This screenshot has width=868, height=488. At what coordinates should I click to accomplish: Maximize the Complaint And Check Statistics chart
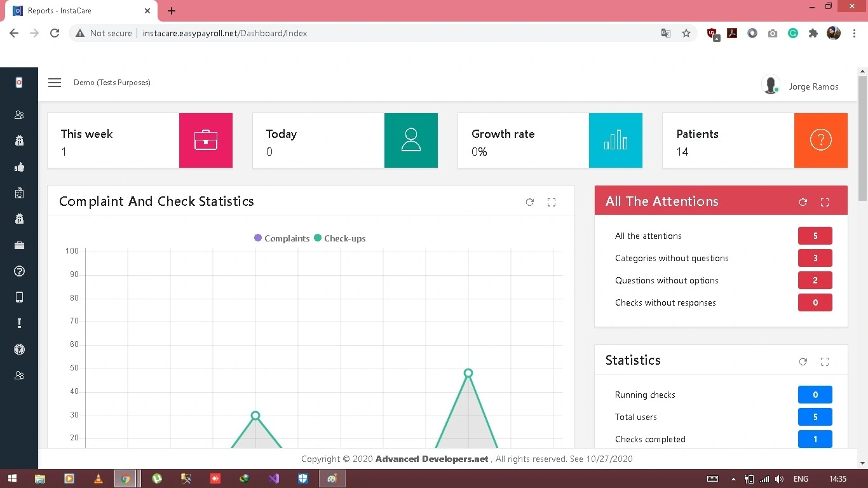(x=552, y=202)
